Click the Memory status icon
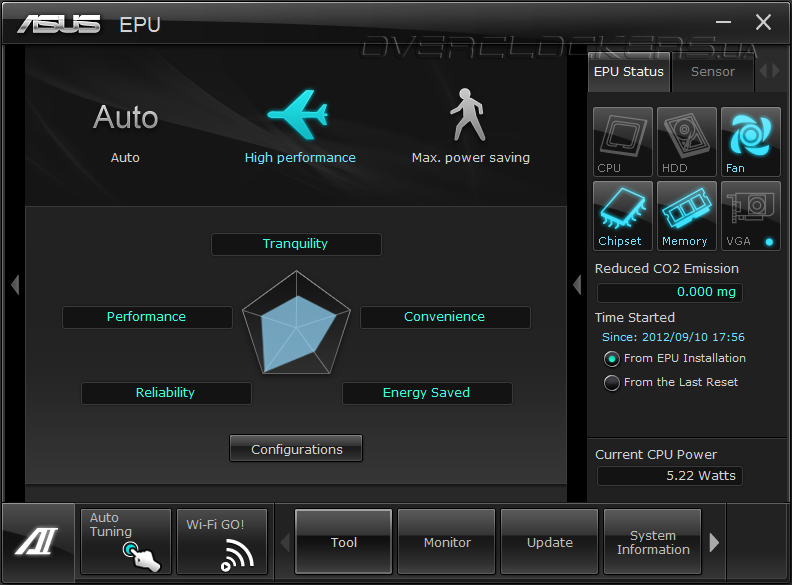The height and width of the screenshot is (585, 792). (x=686, y=216)
